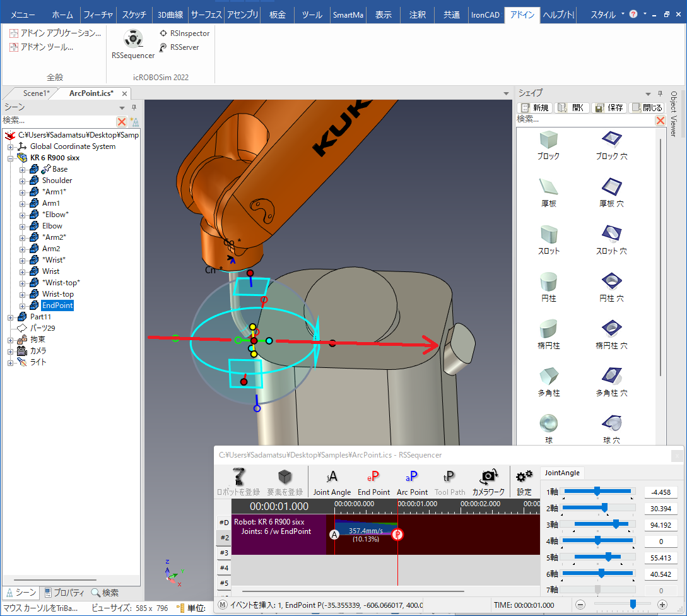Collapse the KR 6 R900 sixx node
The image size is (687, 616).
[x=11, y=158]
